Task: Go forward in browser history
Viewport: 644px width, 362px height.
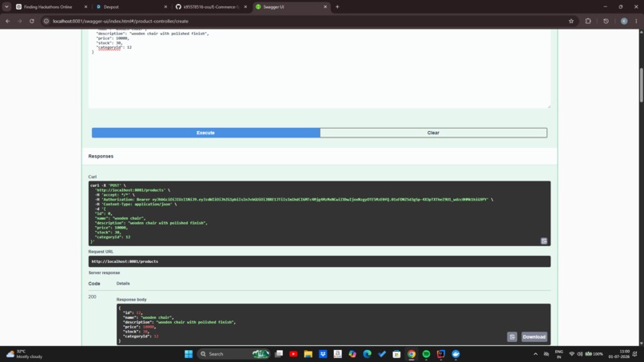Action: tap(20, 21)
